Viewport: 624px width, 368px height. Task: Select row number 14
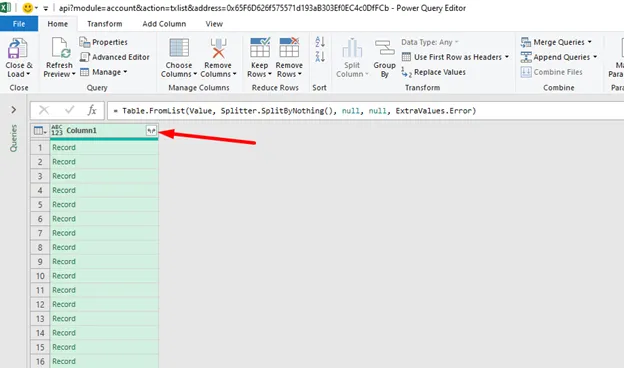[40, 333]
